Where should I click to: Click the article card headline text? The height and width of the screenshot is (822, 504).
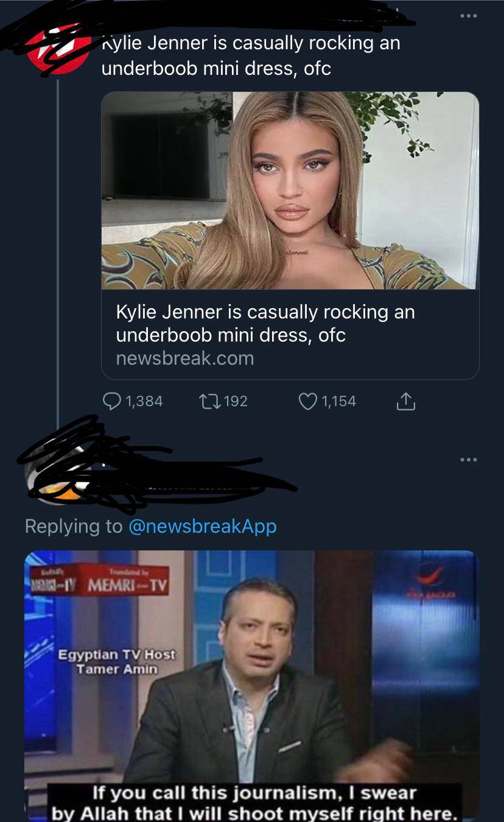click(265, 323)
